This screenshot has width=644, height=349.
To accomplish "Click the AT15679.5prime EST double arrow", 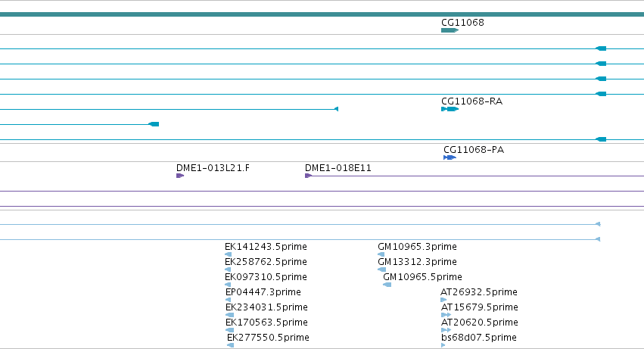I will (446, 315).
